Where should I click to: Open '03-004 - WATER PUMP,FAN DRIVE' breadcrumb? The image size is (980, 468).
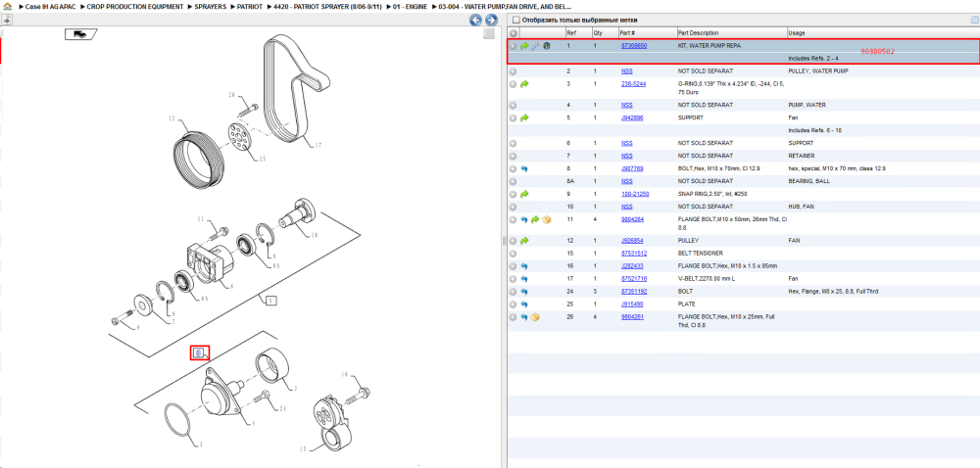(506, 6)
